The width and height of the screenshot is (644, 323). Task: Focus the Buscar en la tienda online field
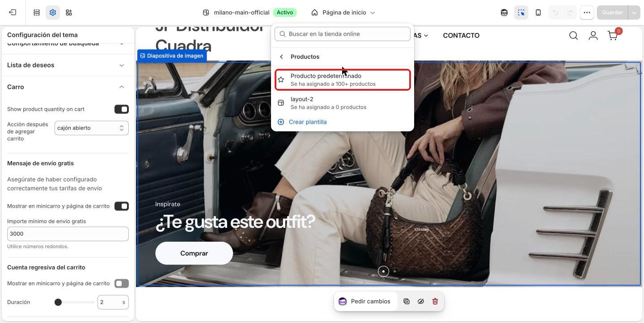[343, 34]
